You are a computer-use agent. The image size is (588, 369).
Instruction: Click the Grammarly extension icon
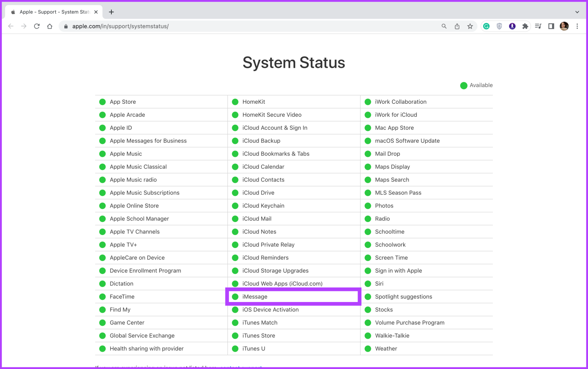point(486,26)
